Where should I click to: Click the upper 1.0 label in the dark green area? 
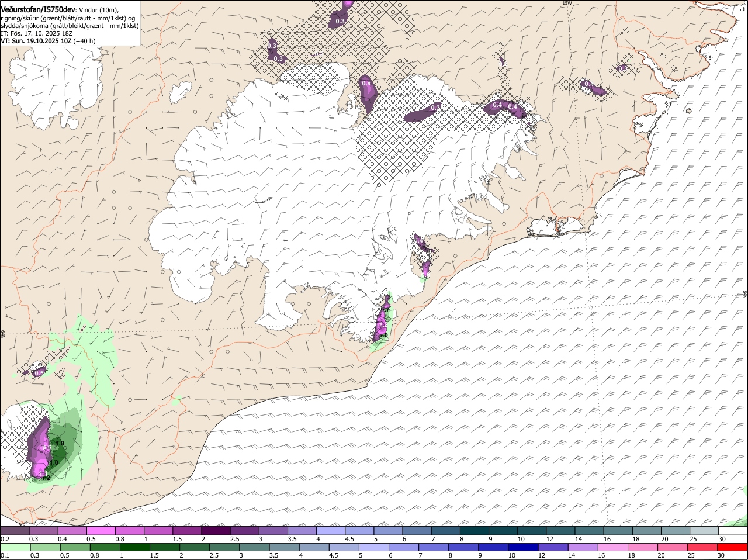tap(59, 443)
